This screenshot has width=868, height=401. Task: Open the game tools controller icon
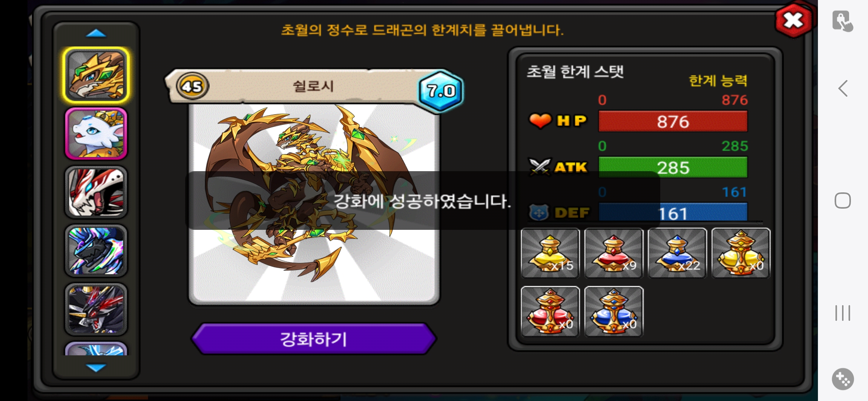pos(843,379)
